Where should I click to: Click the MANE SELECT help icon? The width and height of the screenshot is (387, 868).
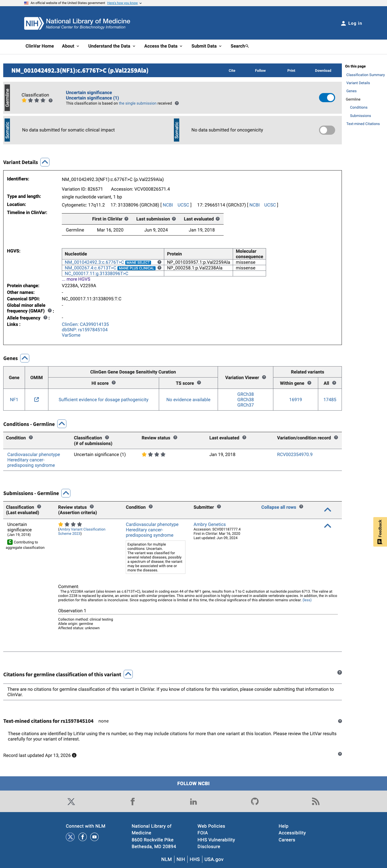point(159,262)
